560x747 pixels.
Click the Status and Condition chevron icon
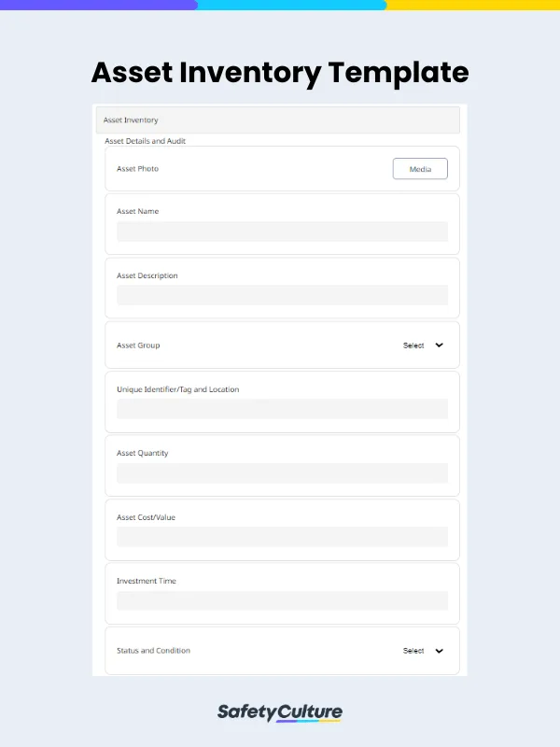[438, 651]
